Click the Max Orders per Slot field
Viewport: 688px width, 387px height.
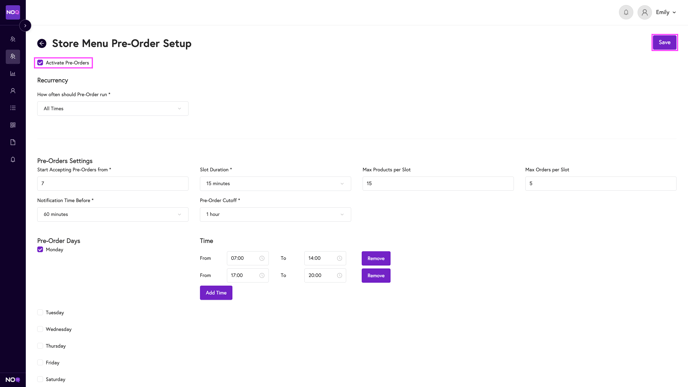click(601, 183)
